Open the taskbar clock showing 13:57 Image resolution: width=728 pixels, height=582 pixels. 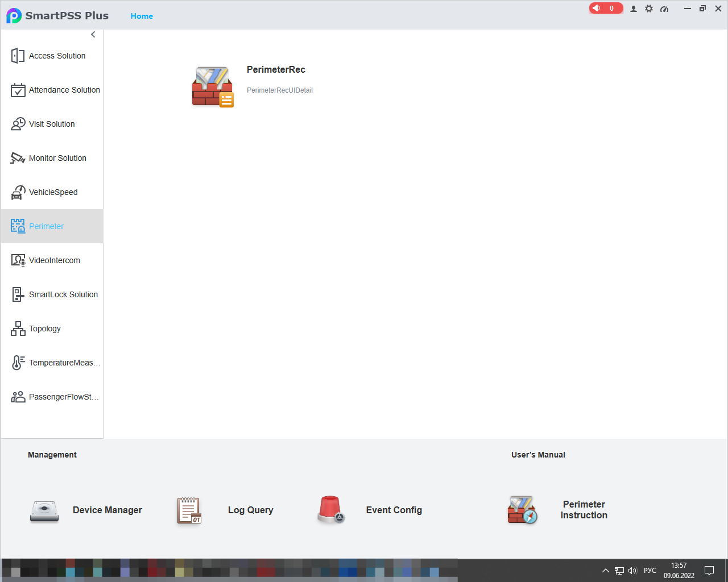click(x=679, y=571)
